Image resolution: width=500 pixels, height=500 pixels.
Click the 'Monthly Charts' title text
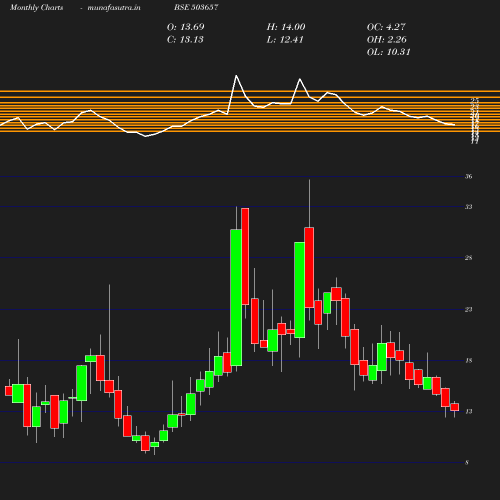coord(36,7)
